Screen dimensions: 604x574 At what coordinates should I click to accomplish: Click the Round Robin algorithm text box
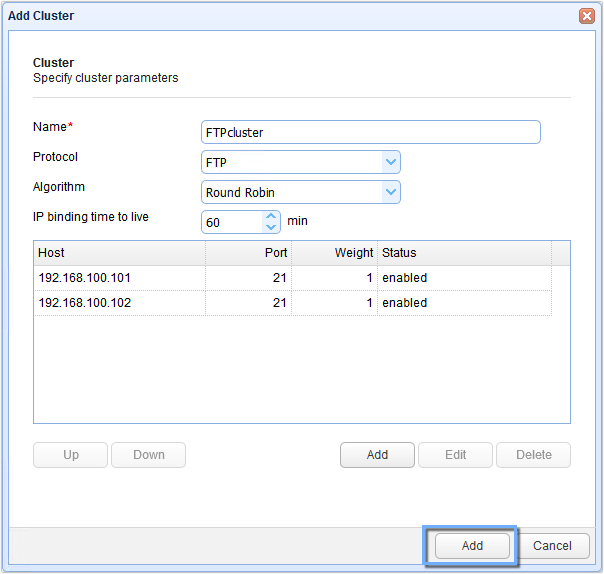pos(291,192)
